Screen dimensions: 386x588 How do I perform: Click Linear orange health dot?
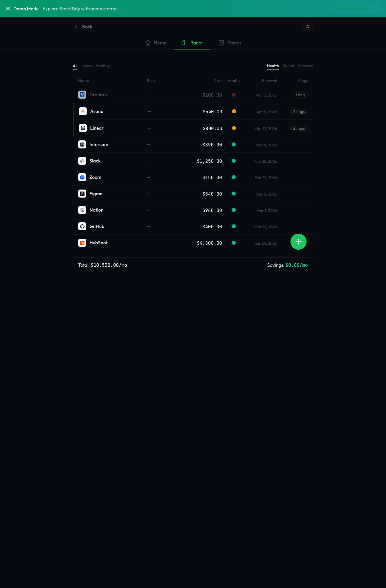[234, 128]
